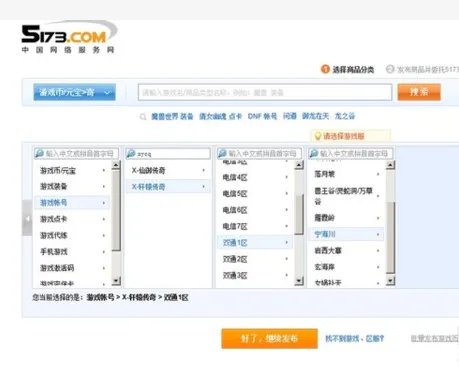Click the magnifier icon in the game filter box

point(131,154)
